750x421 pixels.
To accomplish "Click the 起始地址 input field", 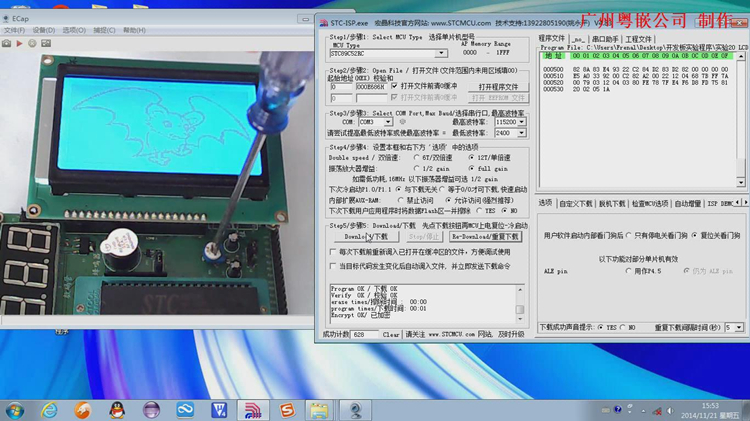I will tap(341, 87).
